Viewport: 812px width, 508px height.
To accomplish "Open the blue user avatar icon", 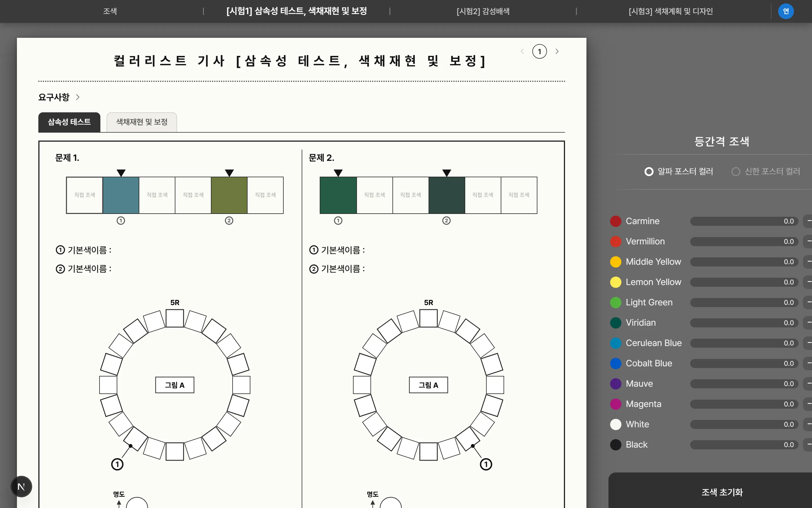I will pyautogui.click(x=785, y=11).
